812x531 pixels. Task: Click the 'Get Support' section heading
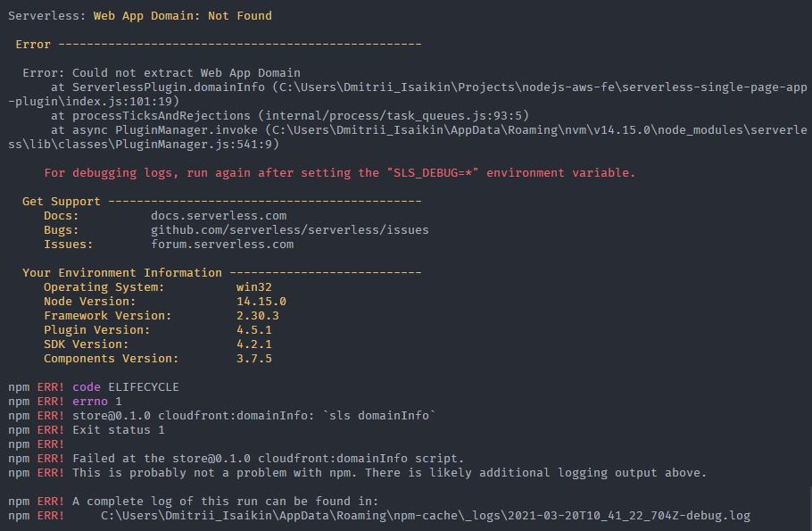click(x=61, y=202)
